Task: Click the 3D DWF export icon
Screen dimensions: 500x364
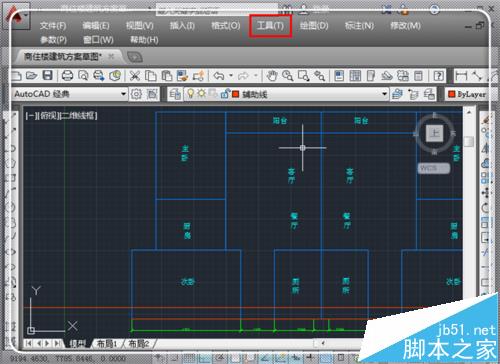Action: point(115,76)
